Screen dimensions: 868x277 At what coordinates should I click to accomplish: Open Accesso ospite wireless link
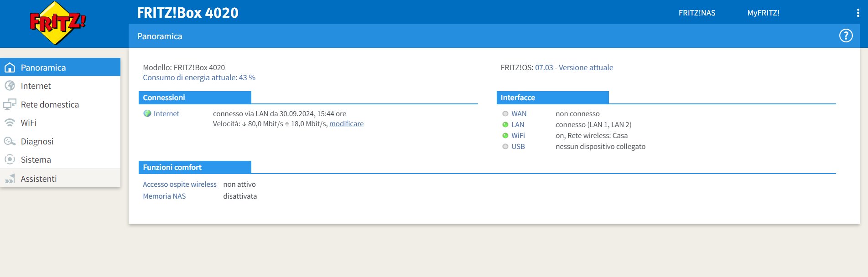pyautogui.click(x=180, y=184)
